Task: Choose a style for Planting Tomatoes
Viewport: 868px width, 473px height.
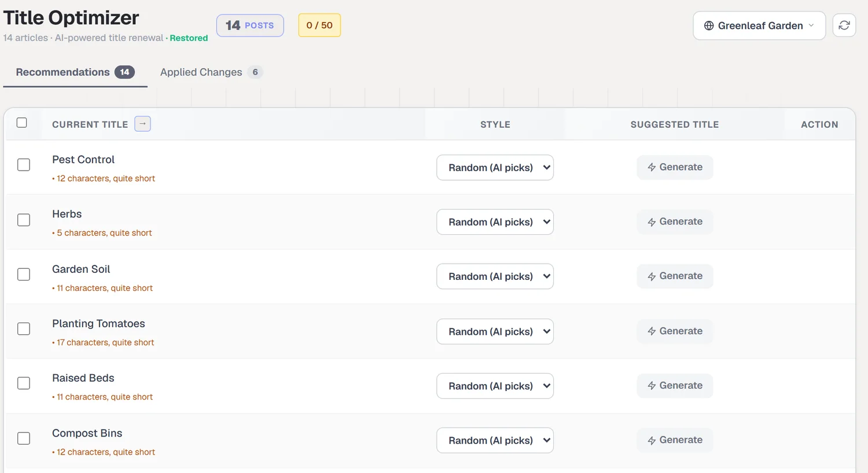Action: click(495, 331)
